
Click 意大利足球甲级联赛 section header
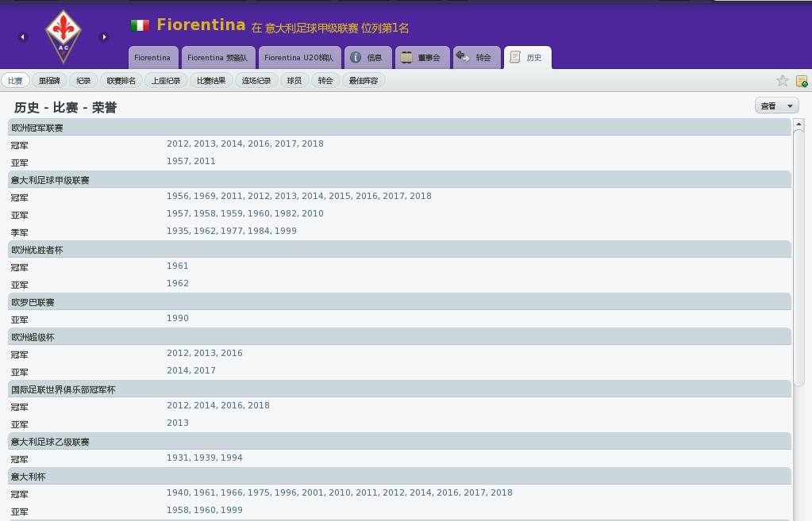pyautogui.click(x=399, y=180)
